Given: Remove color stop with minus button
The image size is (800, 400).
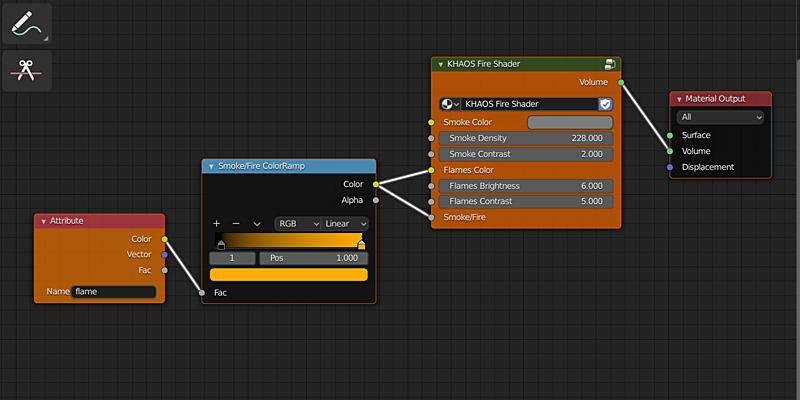Looking at the screenshot, I should pyautogui.click(x=236, y=223).
